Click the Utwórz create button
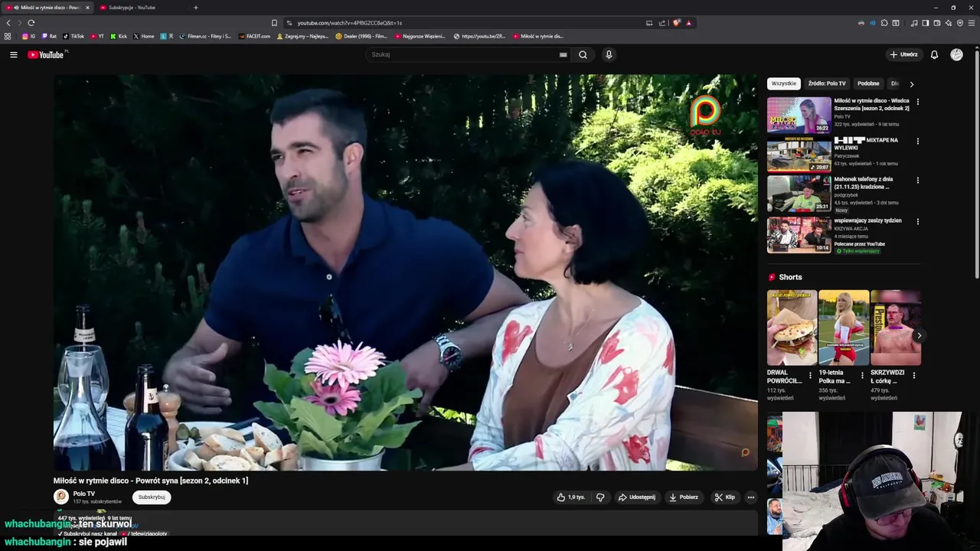Image resolution: width=980 pixels, height=551 pixels. tap(903, 54)
